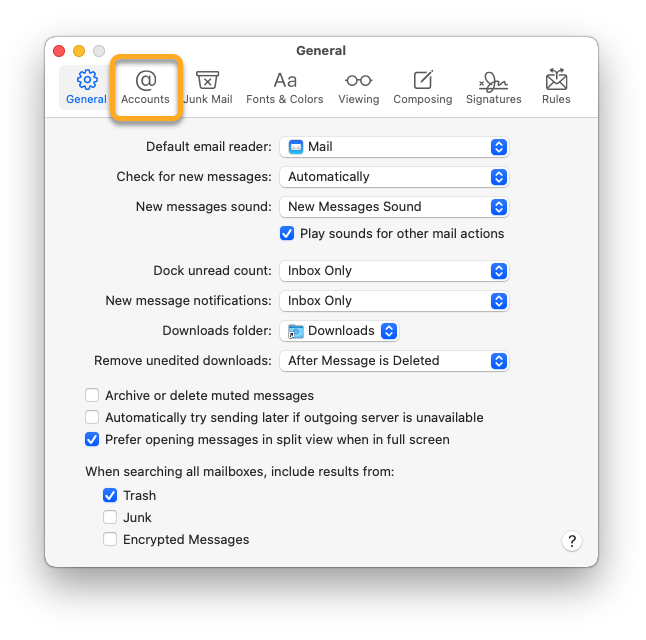The image size is (646, 640).
Task: Open Fonts & Colors preferences
Action: (284, 88)
